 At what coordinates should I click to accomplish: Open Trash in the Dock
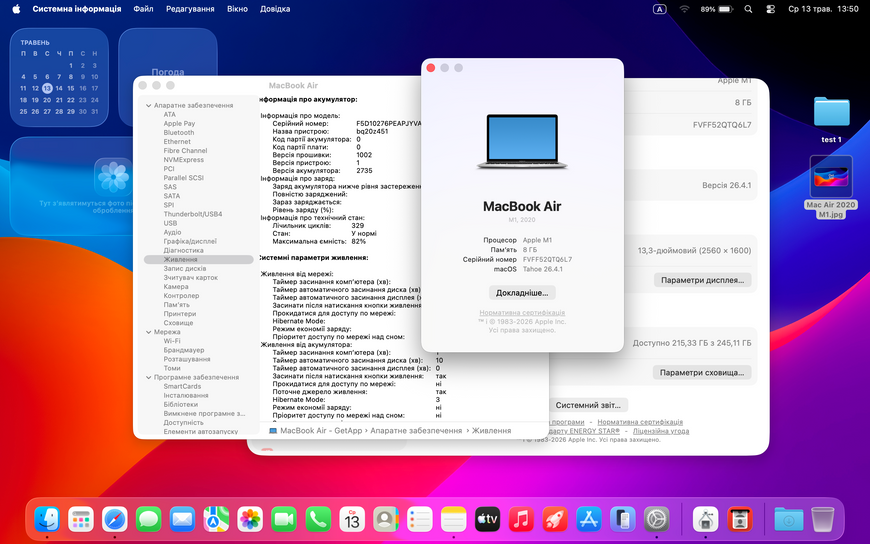pyautogui.click(x=822, y=520)
